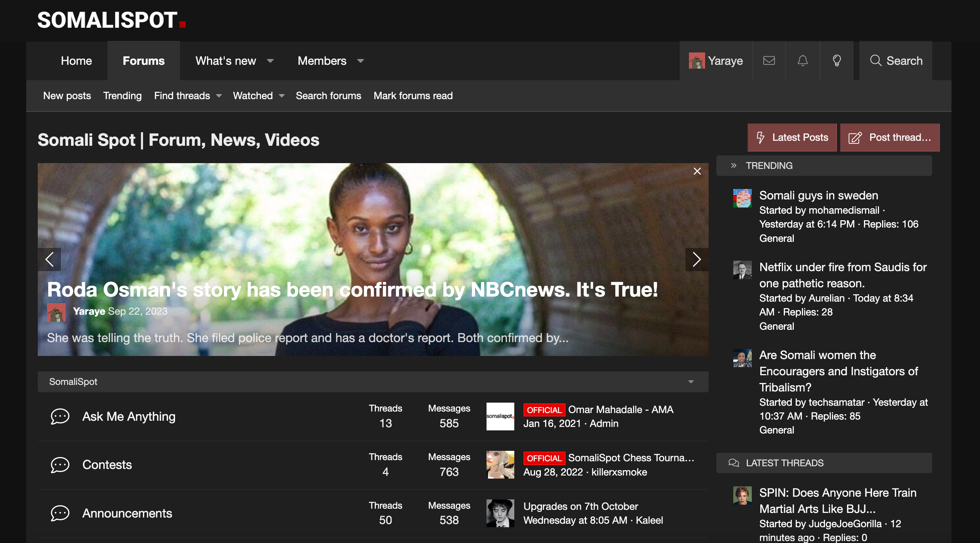Dismiss the featured slider banner

[697, 171]
